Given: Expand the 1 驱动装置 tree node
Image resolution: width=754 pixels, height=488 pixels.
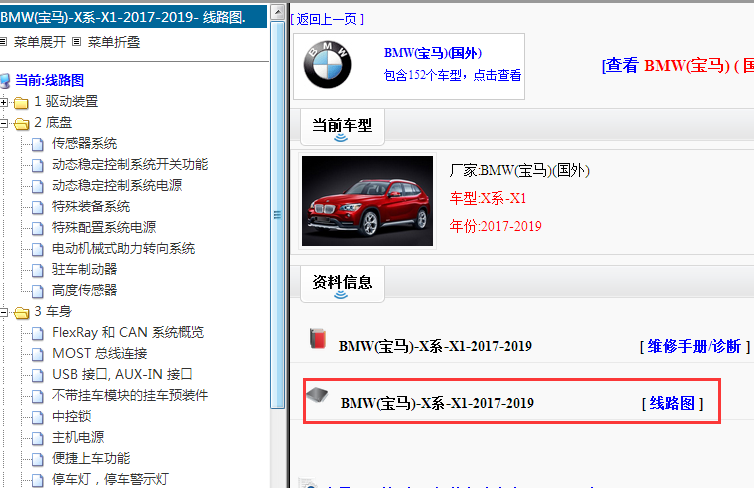Looking at the screenshot, I should click(4, 102).
